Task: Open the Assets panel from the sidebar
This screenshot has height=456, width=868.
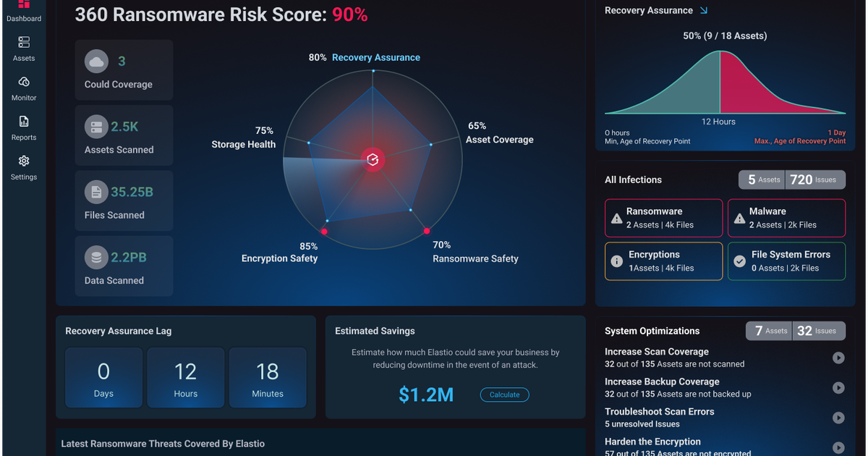Action: (x=24, y=48)
